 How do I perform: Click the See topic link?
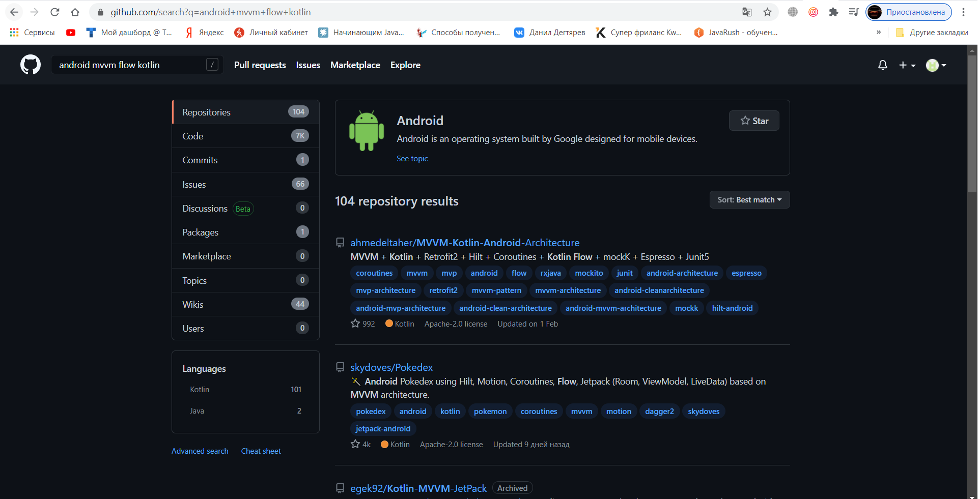pyautogui.click(x=412, y=159)
